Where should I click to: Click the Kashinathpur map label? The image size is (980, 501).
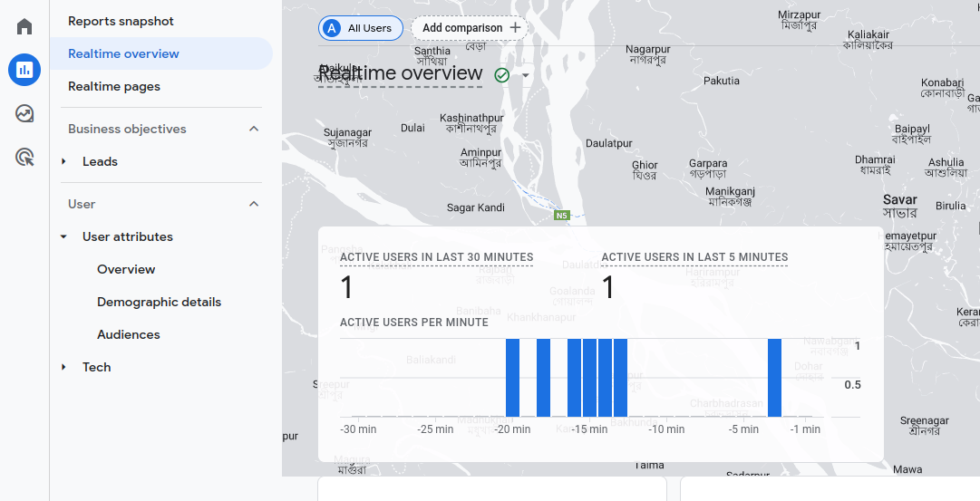coord(471,123)
